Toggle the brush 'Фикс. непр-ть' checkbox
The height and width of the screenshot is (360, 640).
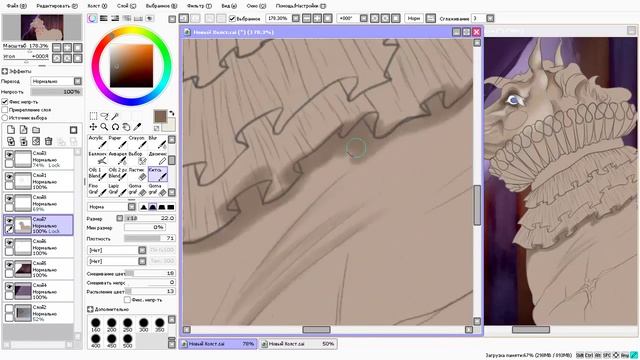pyautogui.click(x=127, y=300)
